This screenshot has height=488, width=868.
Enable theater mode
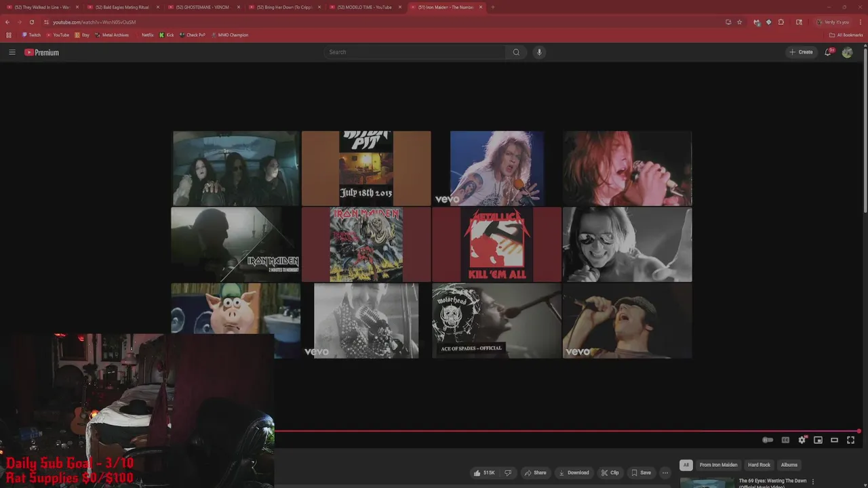pyautogui.click(x=834, y=440)
